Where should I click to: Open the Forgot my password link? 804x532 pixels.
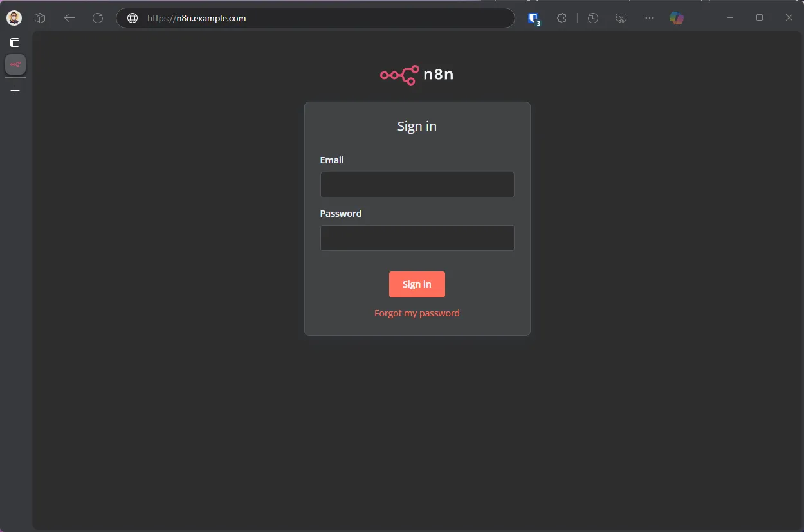click(417, 313)
